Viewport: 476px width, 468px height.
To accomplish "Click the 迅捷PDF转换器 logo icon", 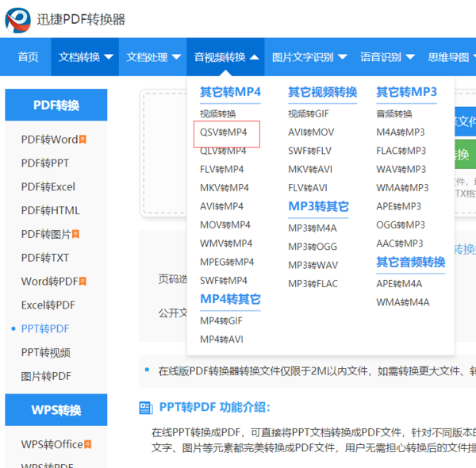I will click(18, 20).
